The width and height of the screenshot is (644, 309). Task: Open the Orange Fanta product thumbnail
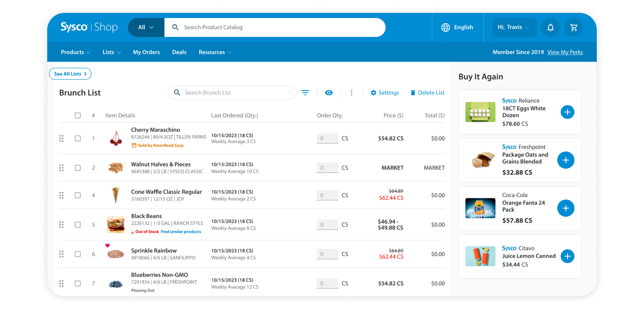click(x=480, y=208)
